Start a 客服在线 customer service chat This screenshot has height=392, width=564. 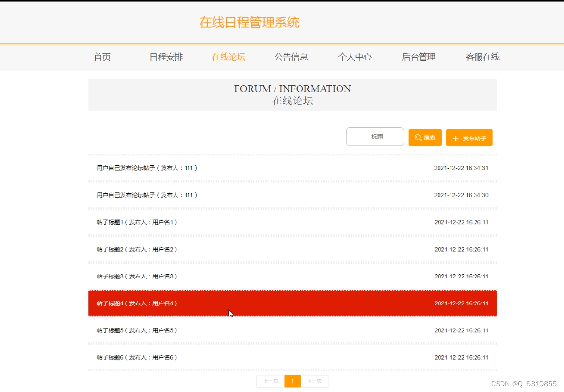click(482, 57)
